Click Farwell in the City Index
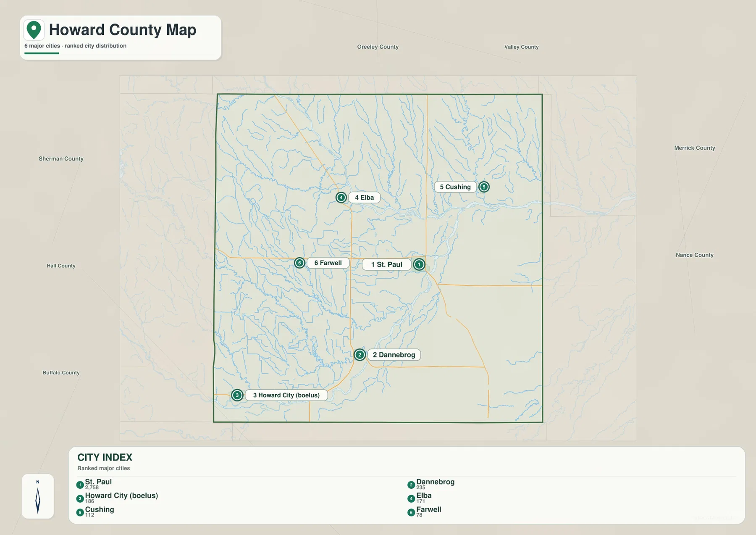 pos(428,509)
